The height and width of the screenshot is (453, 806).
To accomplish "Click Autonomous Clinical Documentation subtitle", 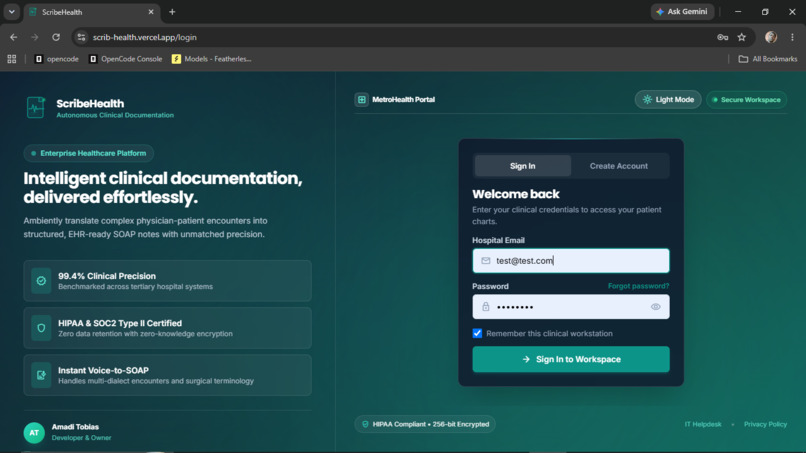I will point(115,115).
